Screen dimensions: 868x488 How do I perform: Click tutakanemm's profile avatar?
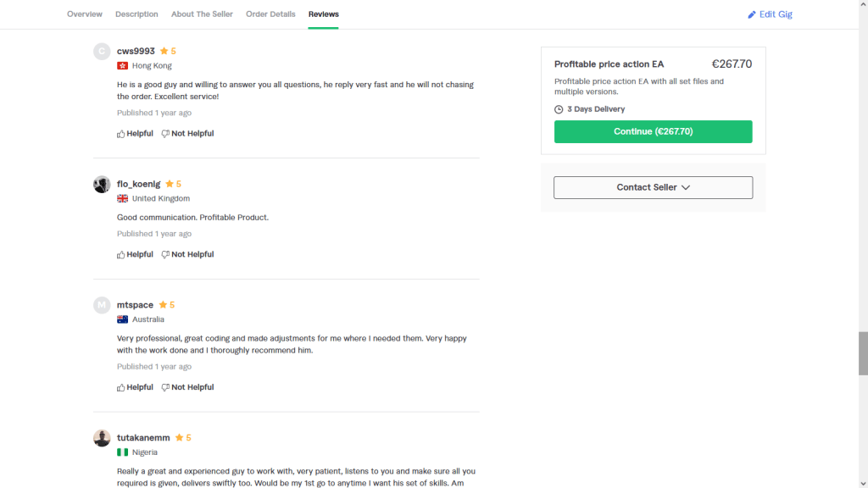point(102,438)
